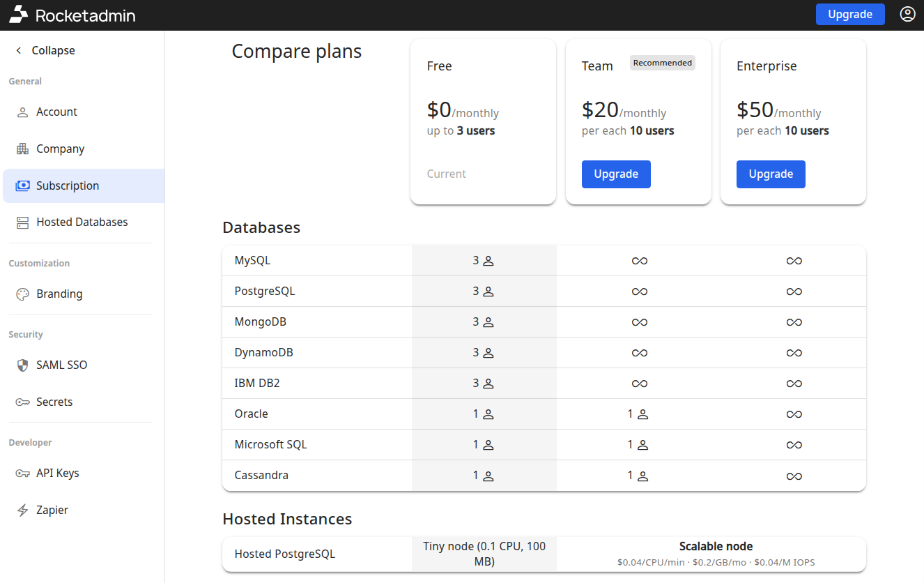Upgrade to the Enterprise plan

[x=771, y=174]
